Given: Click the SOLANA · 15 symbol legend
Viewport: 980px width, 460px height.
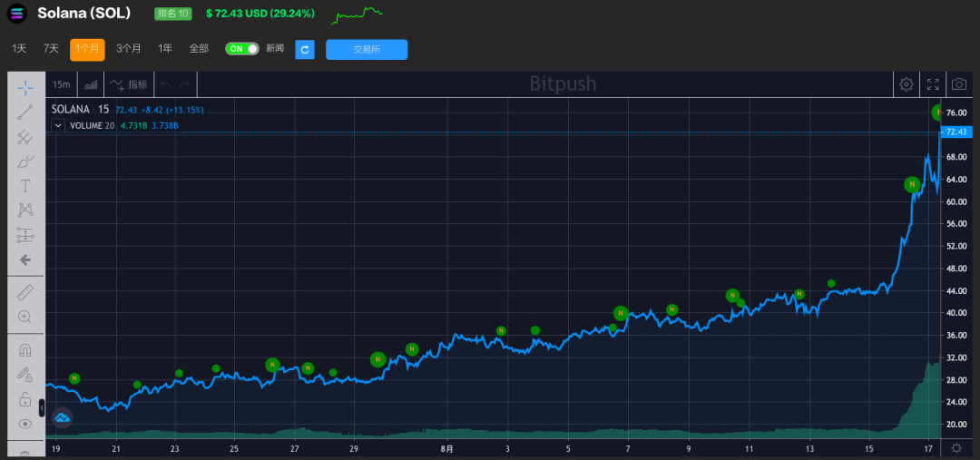Looking at the screenshot, I should coord(80,110).
